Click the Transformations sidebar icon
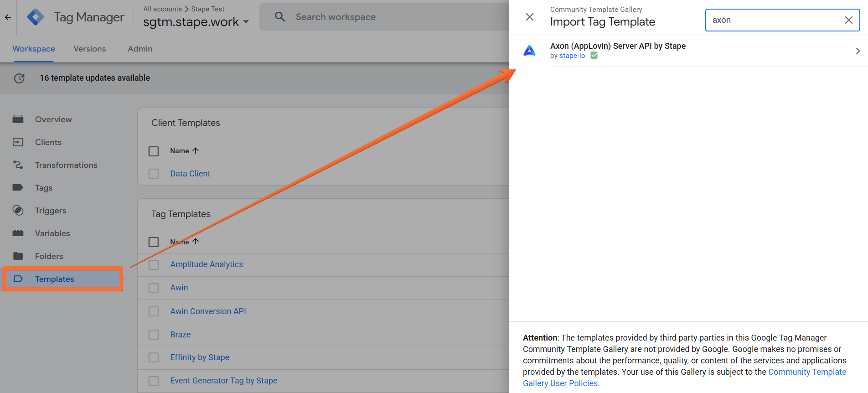Screen dimensions: 868x393 click(18, 165)
